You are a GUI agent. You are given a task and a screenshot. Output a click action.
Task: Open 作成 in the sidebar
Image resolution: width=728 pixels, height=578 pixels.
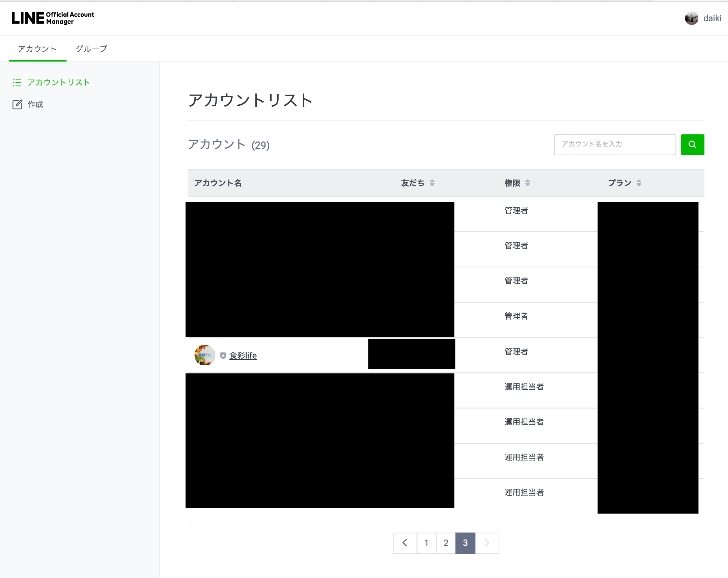tap(35, 104)
